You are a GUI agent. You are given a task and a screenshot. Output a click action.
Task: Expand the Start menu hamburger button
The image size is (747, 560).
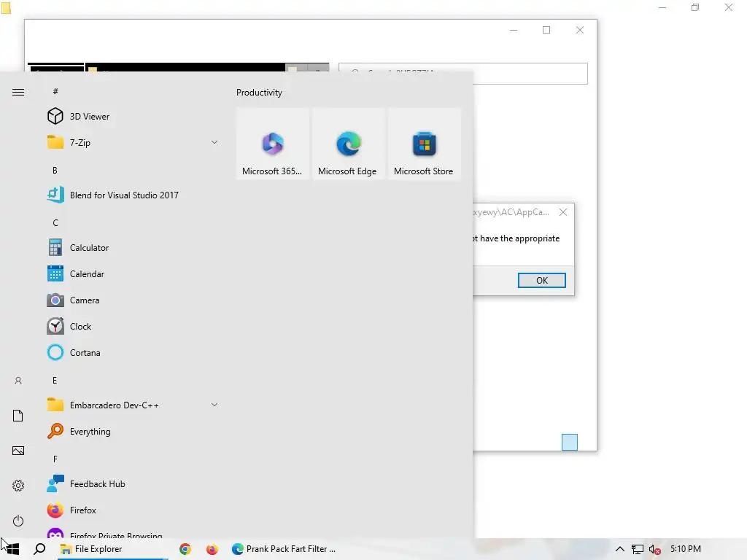[x=18, y=92]
